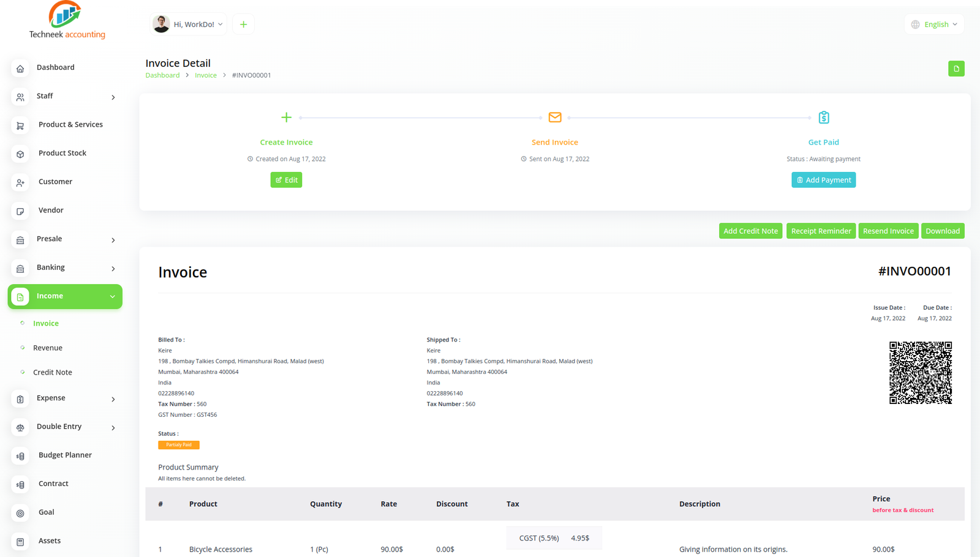
Task: Click the Customer icon in sidebar
Action: click(x=20, y=182)
